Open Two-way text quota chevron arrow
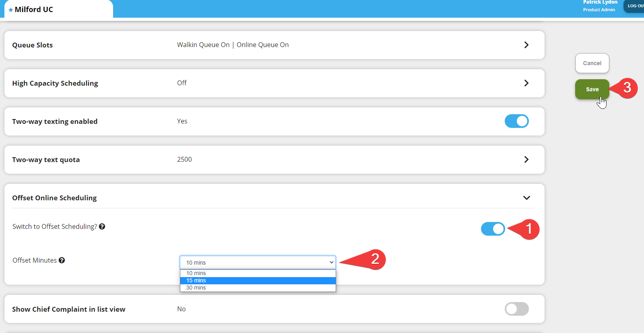The image size is (644, 333). point(526,160)
